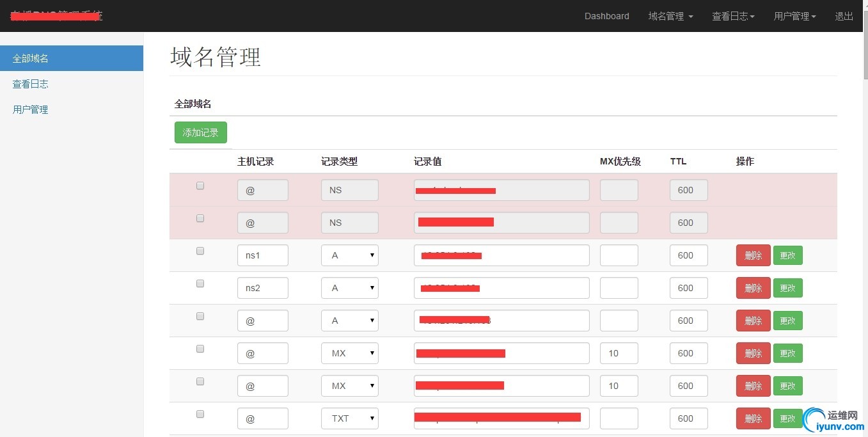Click the MX优先级 column header
Viewport: 868px width, 437px height.
[x=620, y=162]
